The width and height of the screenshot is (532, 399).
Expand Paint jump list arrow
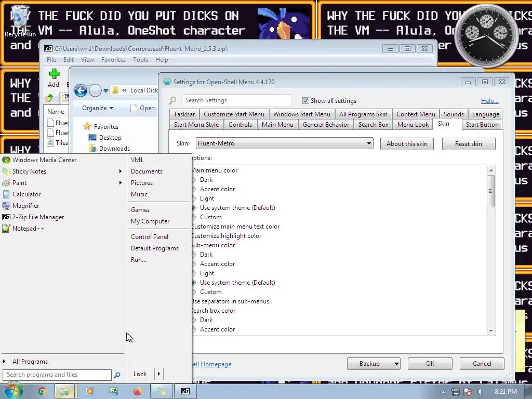point(120,182)
